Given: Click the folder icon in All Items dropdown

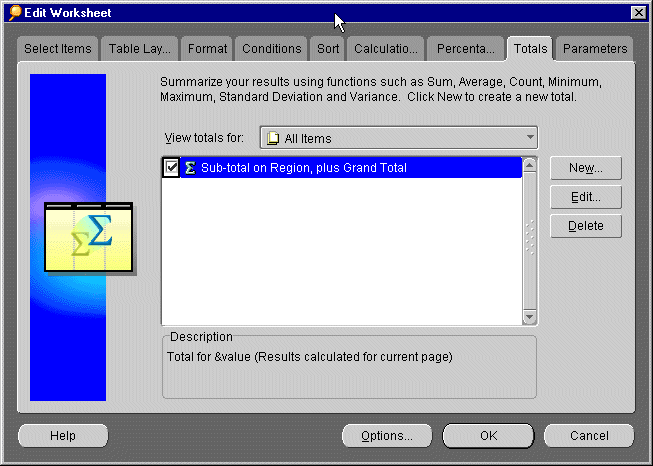Looking at the screenshot, I should click(272, 138).
